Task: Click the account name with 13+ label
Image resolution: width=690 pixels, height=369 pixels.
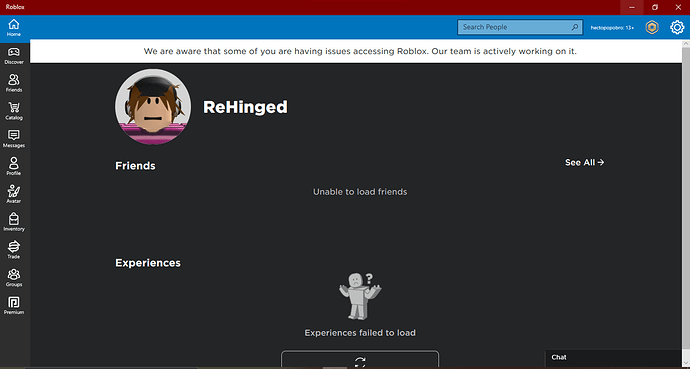Action: tap(612, 28)
